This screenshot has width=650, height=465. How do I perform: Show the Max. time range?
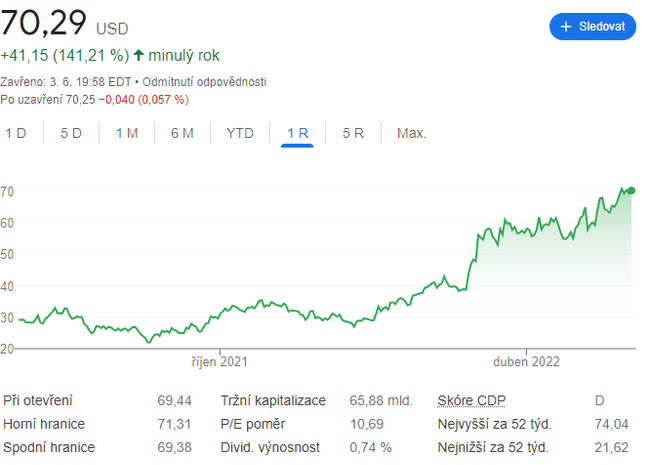click(411, 133)
